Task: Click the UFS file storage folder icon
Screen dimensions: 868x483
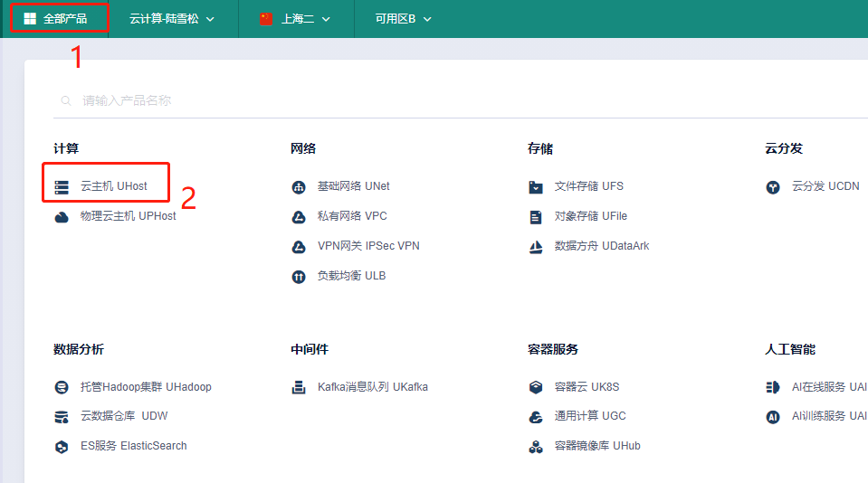Action: tap(536, 187)
